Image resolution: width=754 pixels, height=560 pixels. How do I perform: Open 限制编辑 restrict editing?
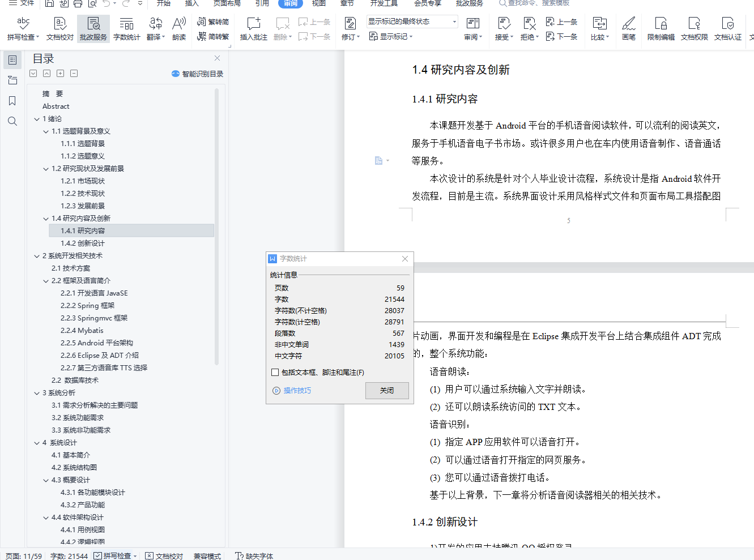pos(661,28)
